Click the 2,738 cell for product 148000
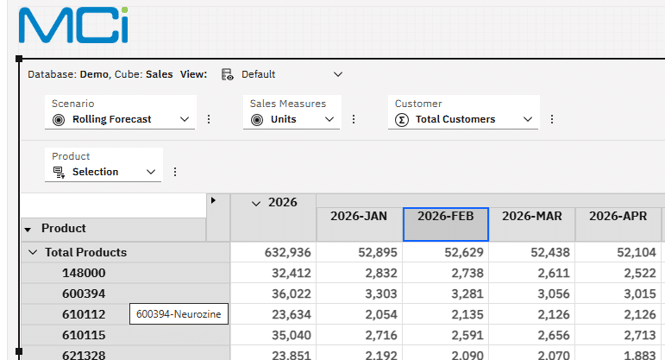Image resolution: width=665 pixels, height=360 pixels. click(x=446, y=273)
